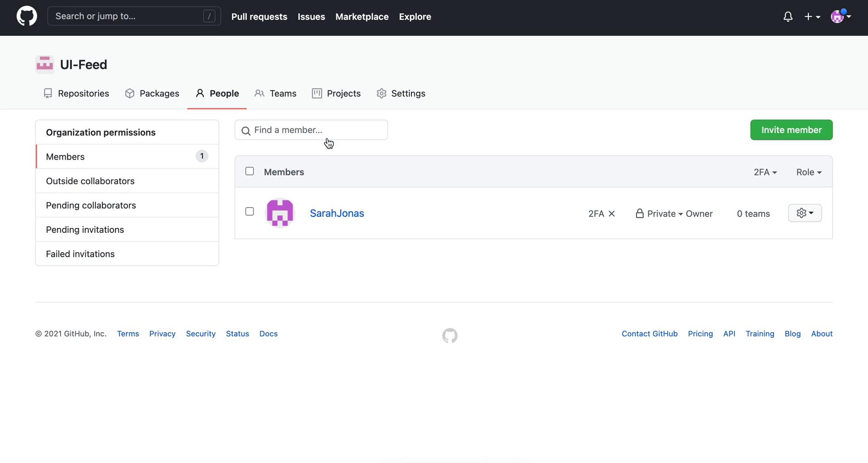Select the People tab
Screen dimensions: 868x463
pyautogui.click(x=217, y=94)
